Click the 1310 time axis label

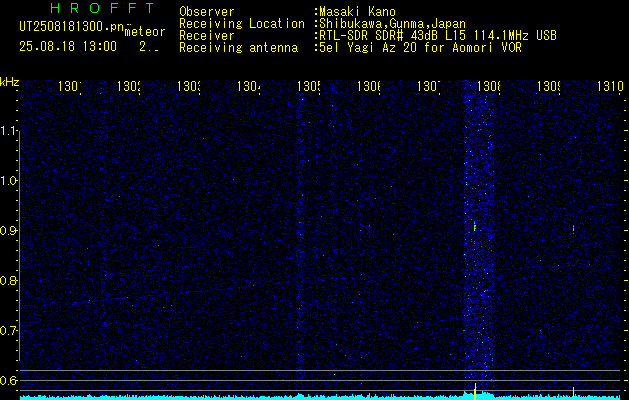coord(610,86)
